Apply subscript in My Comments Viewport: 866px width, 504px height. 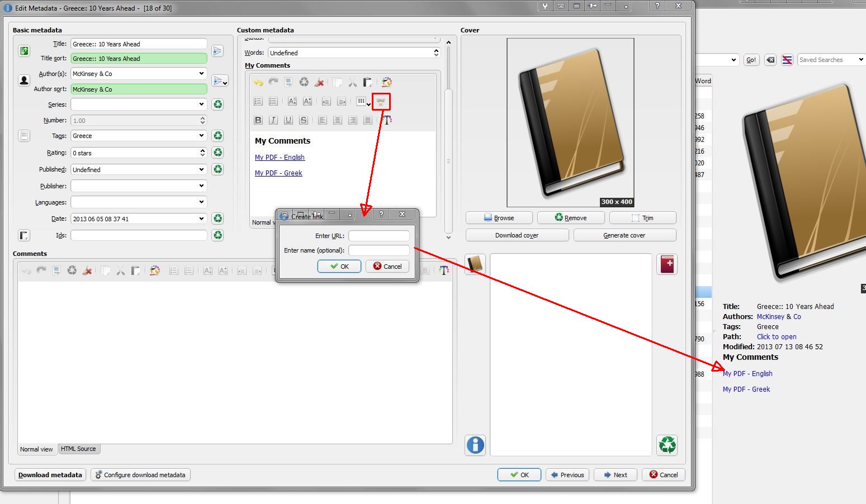coord(307,101)
